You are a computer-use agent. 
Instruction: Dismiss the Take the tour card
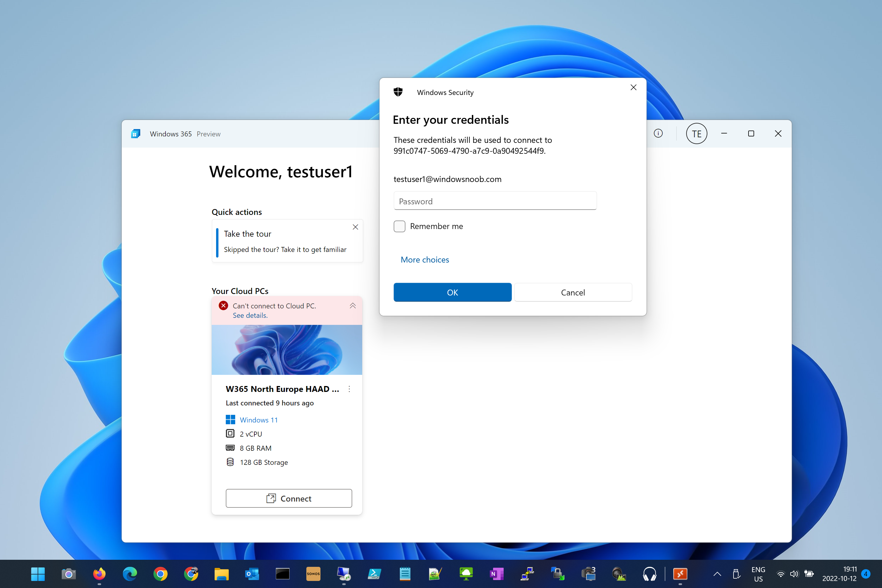coord(355,227)
